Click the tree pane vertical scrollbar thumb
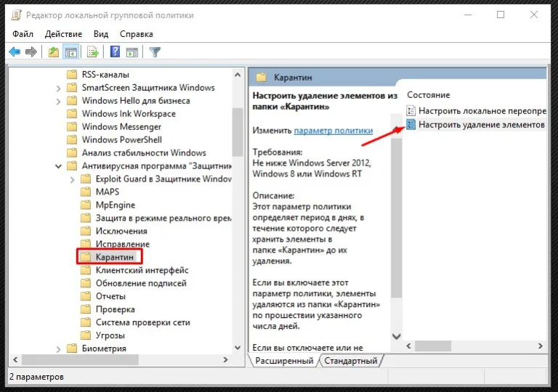Screen dimensions: 558x392 click(x=238, y=131)
